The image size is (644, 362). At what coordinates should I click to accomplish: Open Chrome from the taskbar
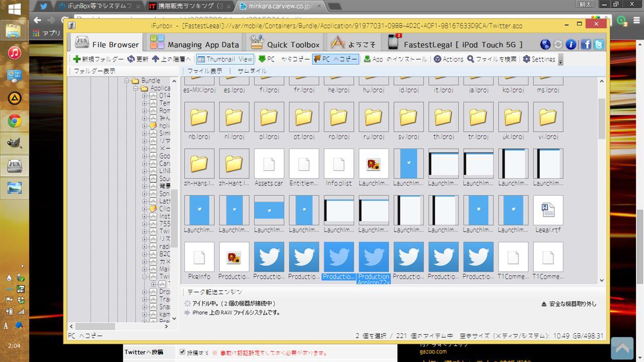14,121
